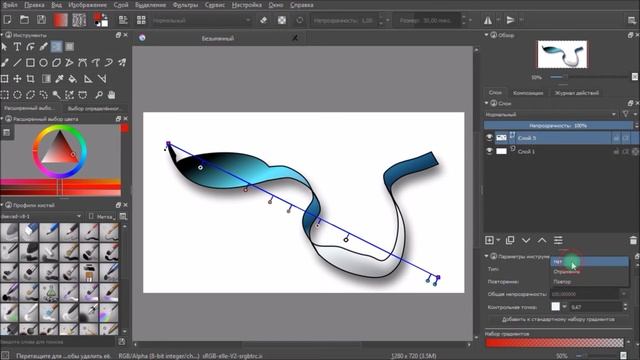This screenshot has width=640, height=360.
Task: Open a file via the toolbar folder icon
Action: [24, 20]
